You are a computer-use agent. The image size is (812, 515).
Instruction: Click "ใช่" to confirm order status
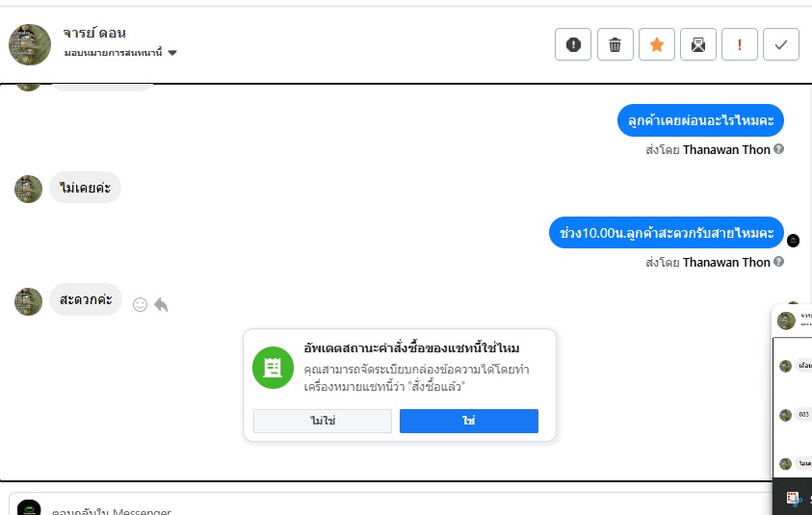click(x=469, y=422)
